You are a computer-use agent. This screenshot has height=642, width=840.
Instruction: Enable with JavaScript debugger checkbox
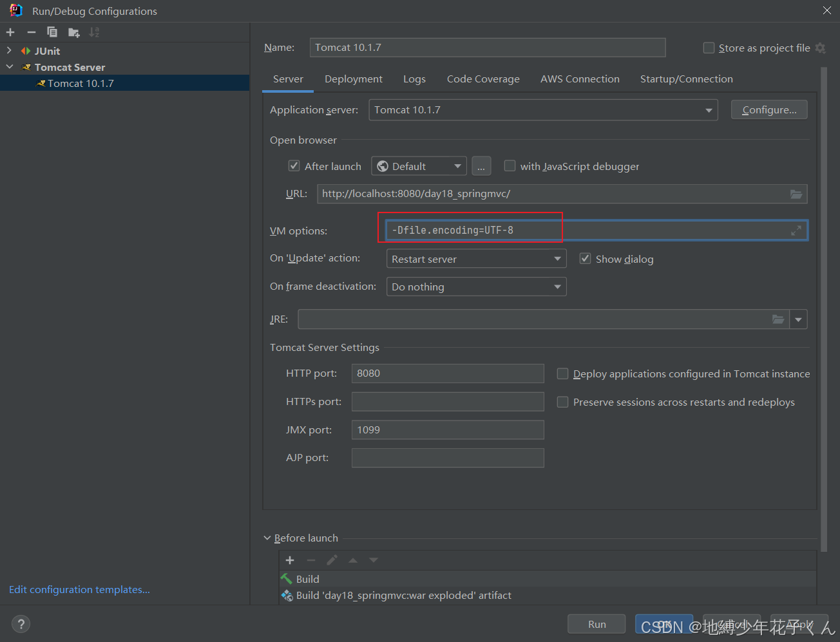click(510, 166)
